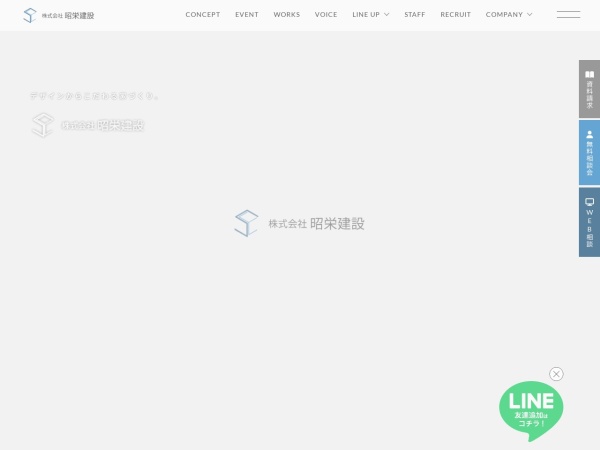Click the Shoei Kensetsu header logo
Screen dimensions: 600x450
point(59,15)
